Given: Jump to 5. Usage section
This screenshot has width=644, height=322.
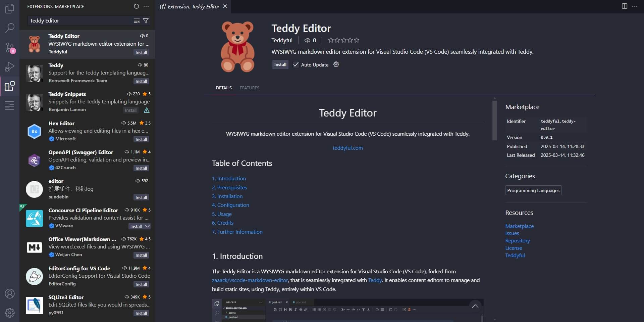Looking at the screenshot, I should 222,214.
